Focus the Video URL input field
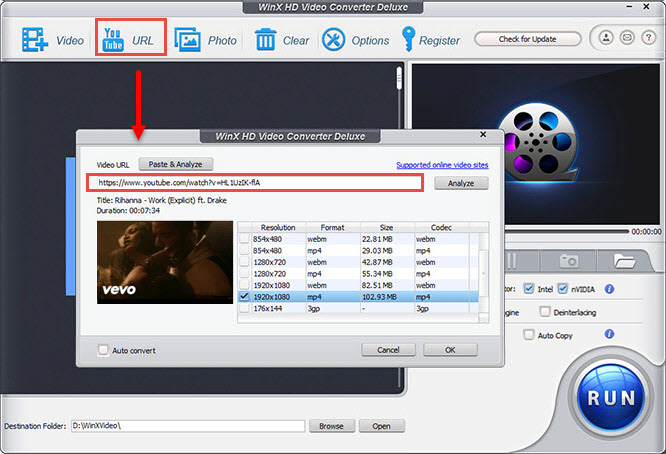This screenshot has height=454, width=666. (x=255, y=183)
